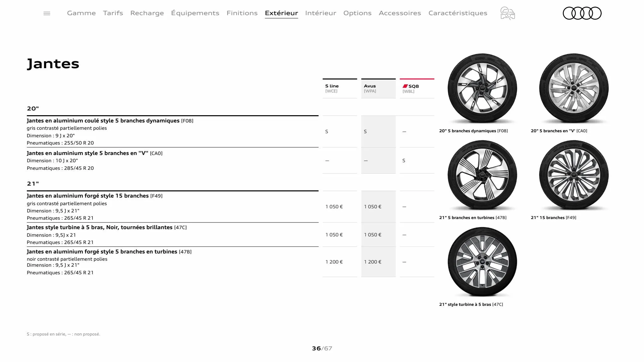Click the 20" section heading

[33, 109]
